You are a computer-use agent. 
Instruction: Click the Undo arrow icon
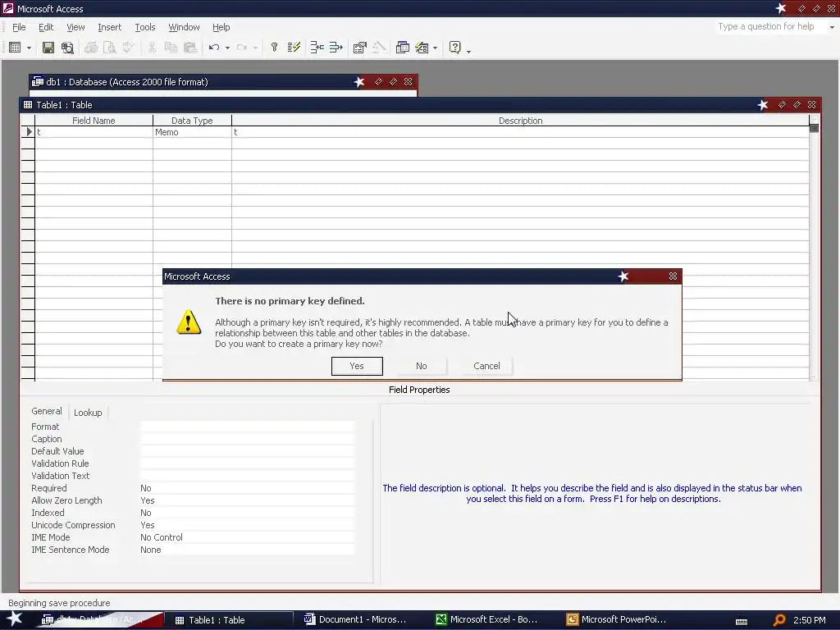214,48
